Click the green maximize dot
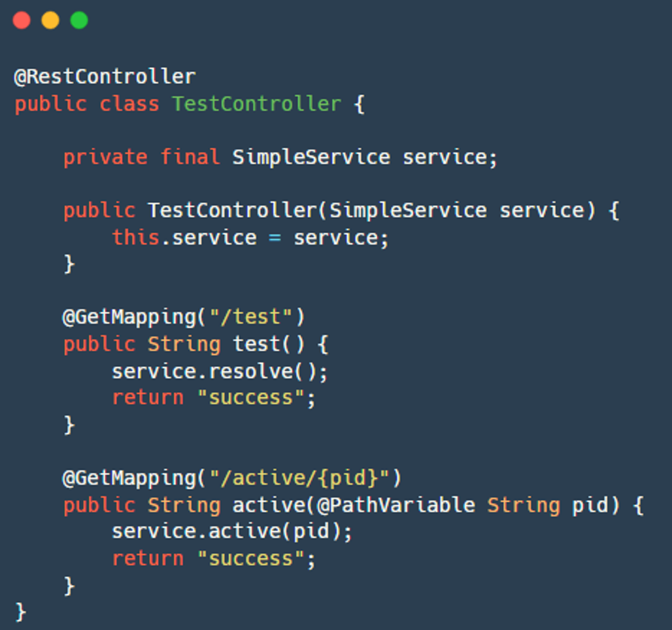 point(79,20)
